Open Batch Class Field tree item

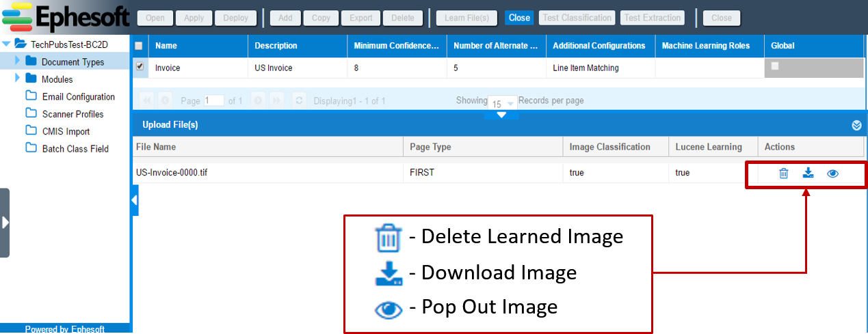coord(75,148)
